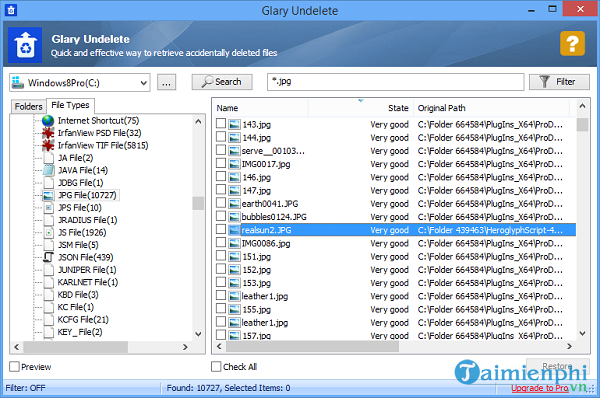This screenshot has height=398, width=600.
Task: Click the file types vertical scrollbar thumb
Action: 198,203
